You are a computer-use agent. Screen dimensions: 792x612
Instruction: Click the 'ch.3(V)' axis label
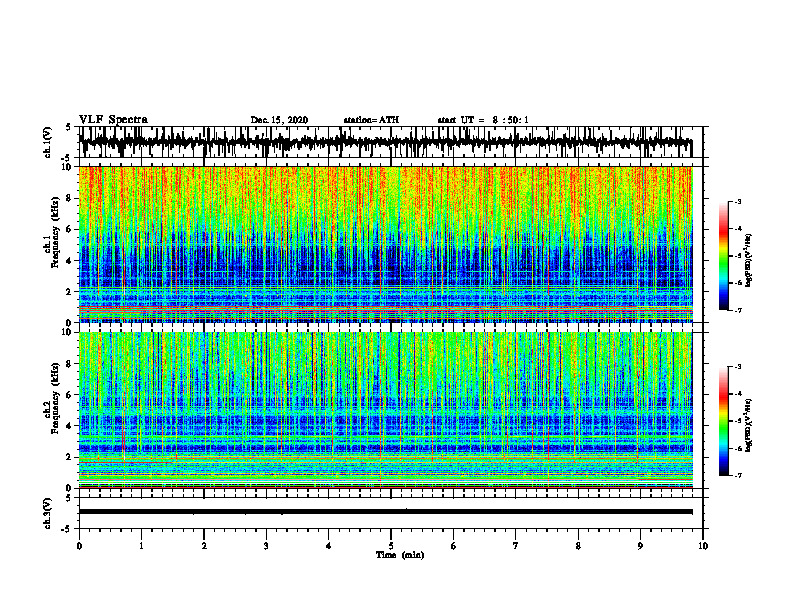click(x=48, y=514)
